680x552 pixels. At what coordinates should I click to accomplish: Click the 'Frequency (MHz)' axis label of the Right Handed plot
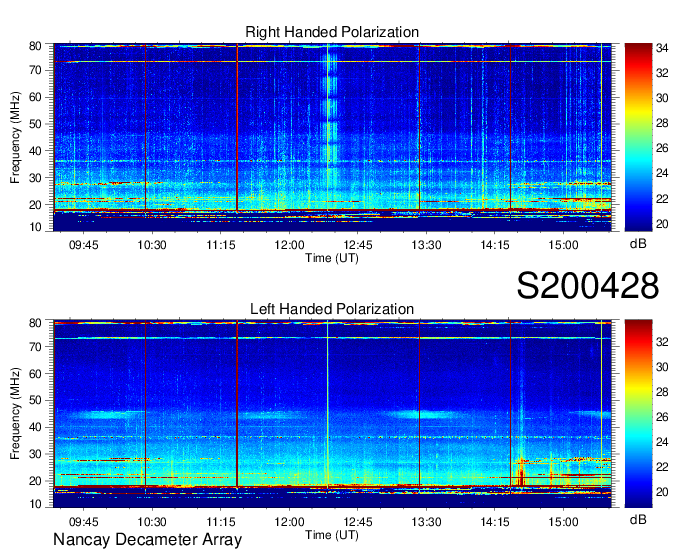15,137
